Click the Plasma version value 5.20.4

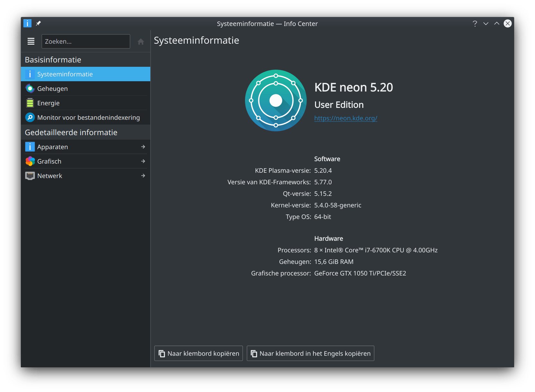(x=323, y=170)
